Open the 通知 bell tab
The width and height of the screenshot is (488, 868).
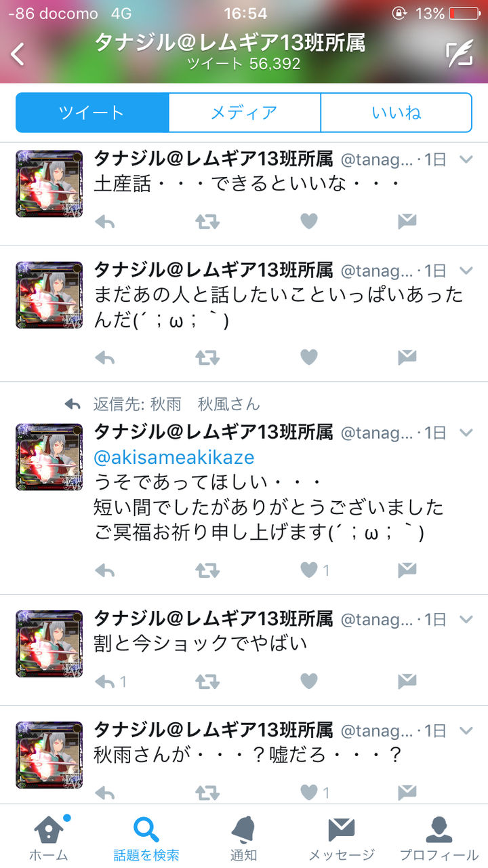pos(243,838)
